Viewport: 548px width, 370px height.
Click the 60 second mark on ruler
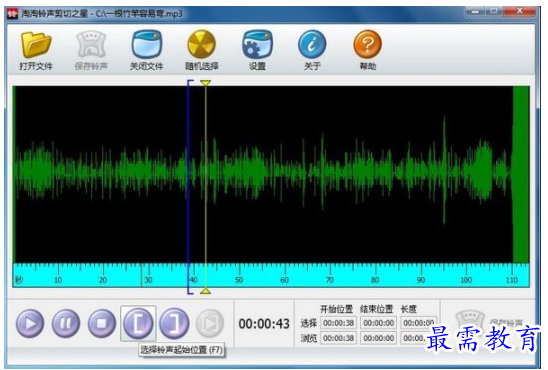(x=285, y=280)
